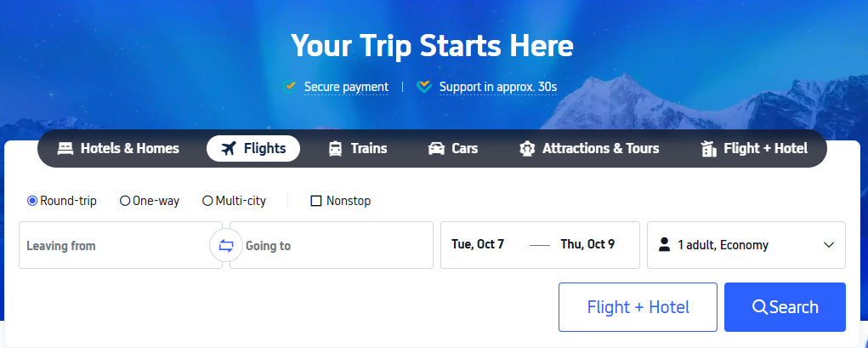Screen dimensions: 868x348
Task: Open the Thu, Oct 9 return date picker
Action: (587, 245)
